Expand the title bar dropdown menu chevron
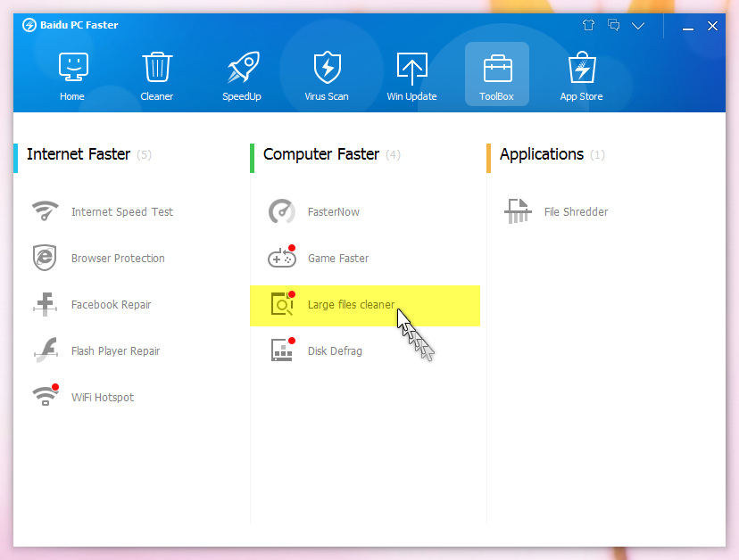 tap(638, 26)
